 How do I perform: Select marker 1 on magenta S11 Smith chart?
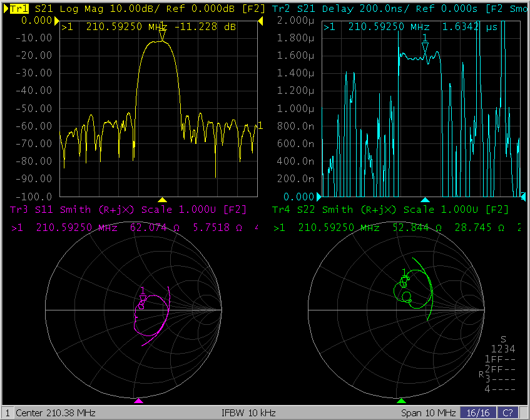pos(142,299)
